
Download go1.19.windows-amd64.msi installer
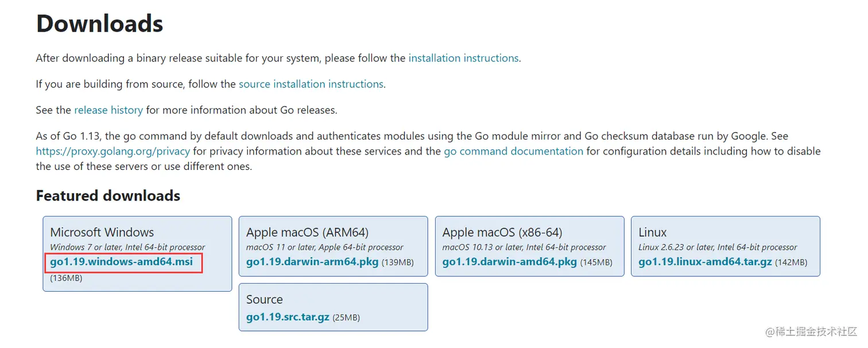(121, 262)
